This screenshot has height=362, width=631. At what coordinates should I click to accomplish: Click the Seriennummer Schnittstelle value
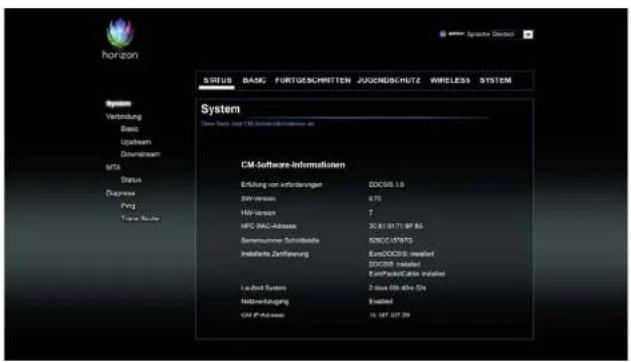(x=390, y=241)
